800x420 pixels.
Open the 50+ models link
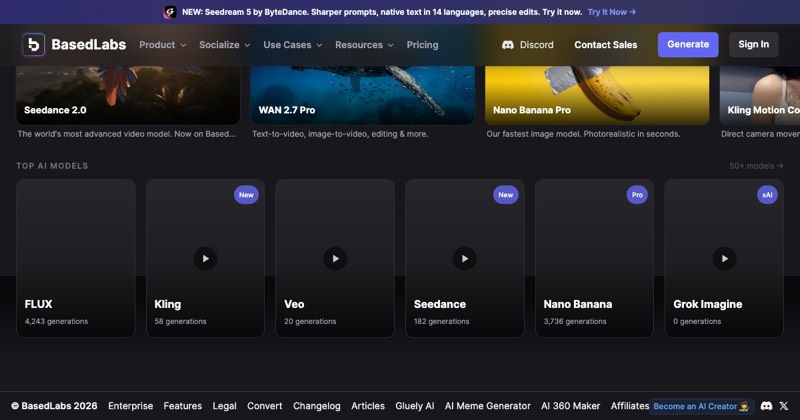pos(756,166)
